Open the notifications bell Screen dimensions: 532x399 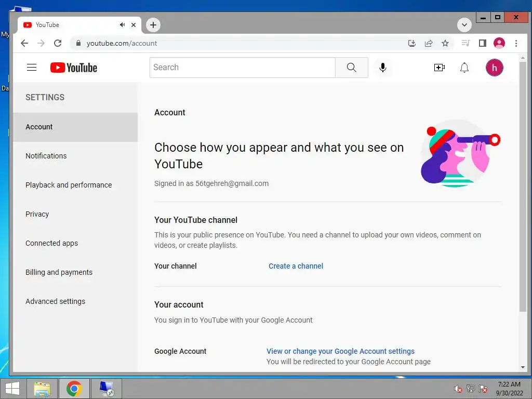[x=464, y=68]
